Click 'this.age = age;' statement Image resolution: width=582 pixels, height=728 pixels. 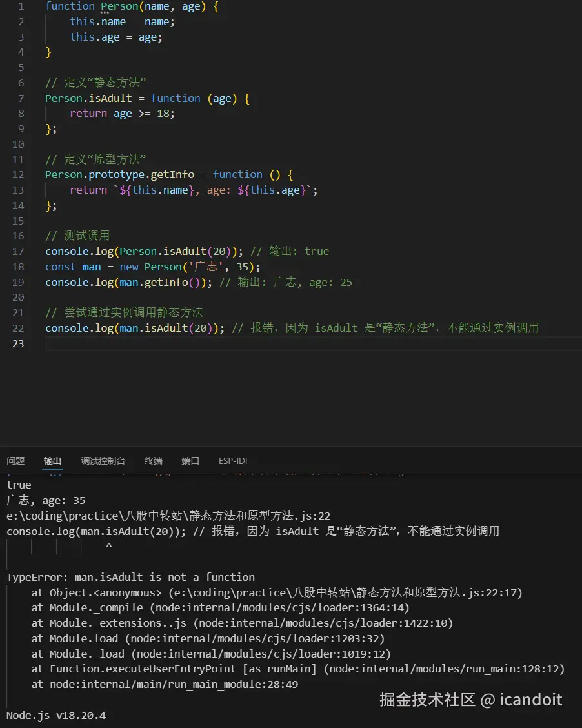click(x=116, y=37)
